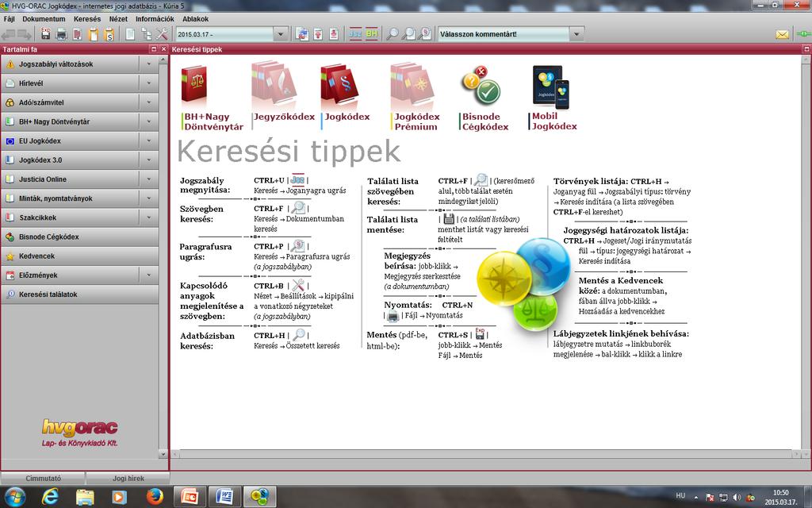Viewport: 812px width, 508px height.
Task: Click the document with red down arrow icon
Action: [334, 34]
